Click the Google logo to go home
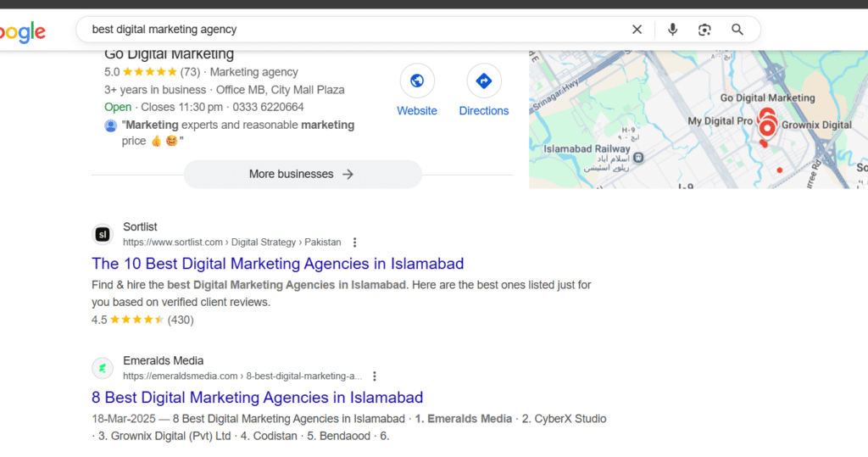868x457 pixels. click(22, 32)
